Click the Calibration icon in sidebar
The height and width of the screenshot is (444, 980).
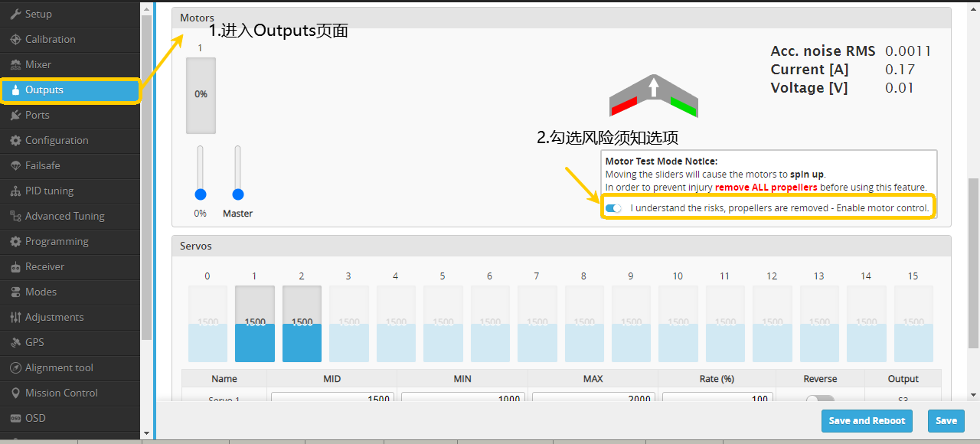15,39
